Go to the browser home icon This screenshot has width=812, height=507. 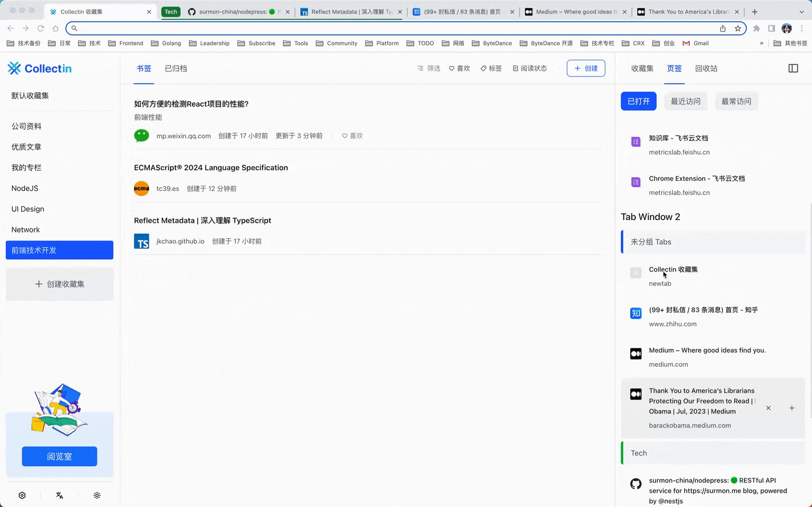point(55,28)
